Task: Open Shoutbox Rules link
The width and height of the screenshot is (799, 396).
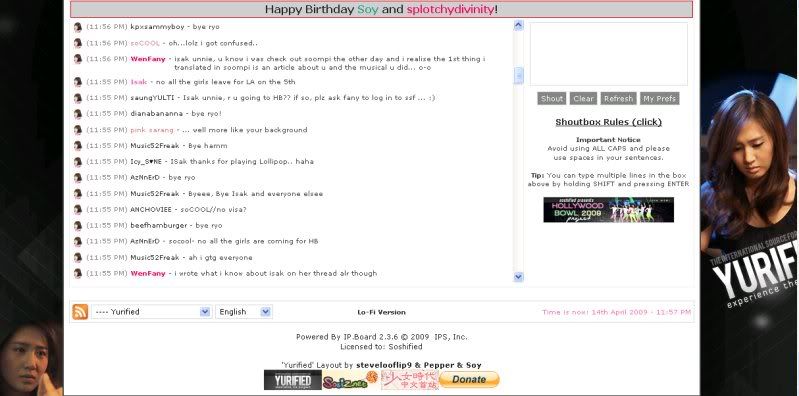Action: click(608, 122)
